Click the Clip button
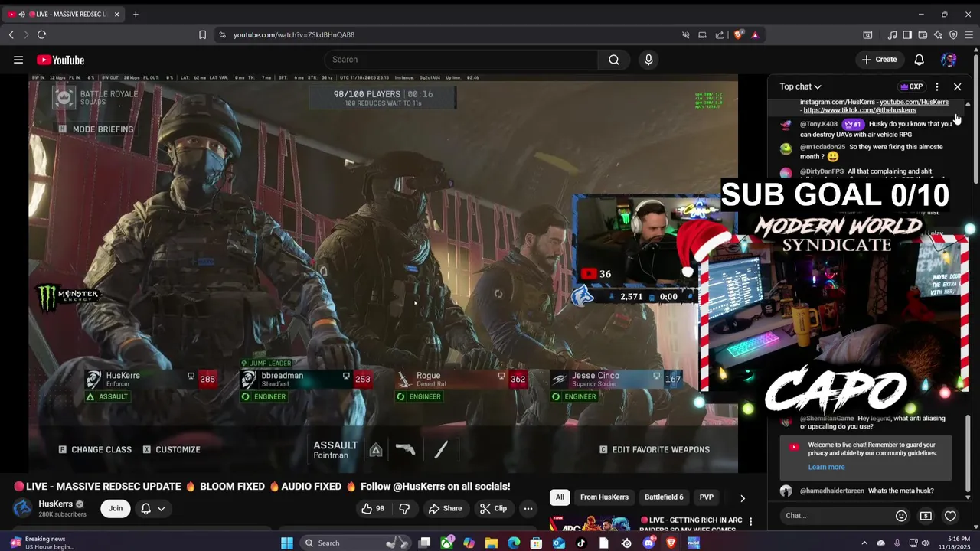Viewport: 980px width, 551px height. coord(493,508)
